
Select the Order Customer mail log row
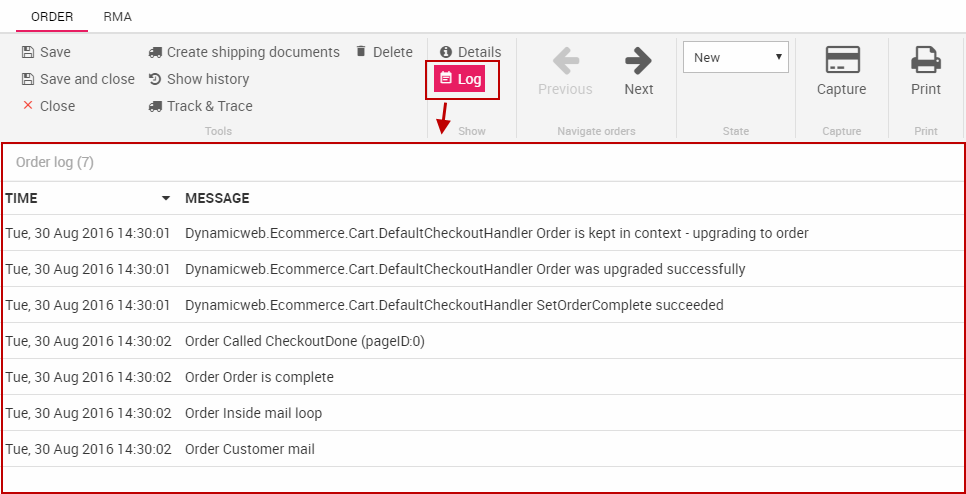pyautogui.click(x=250, y=449)
